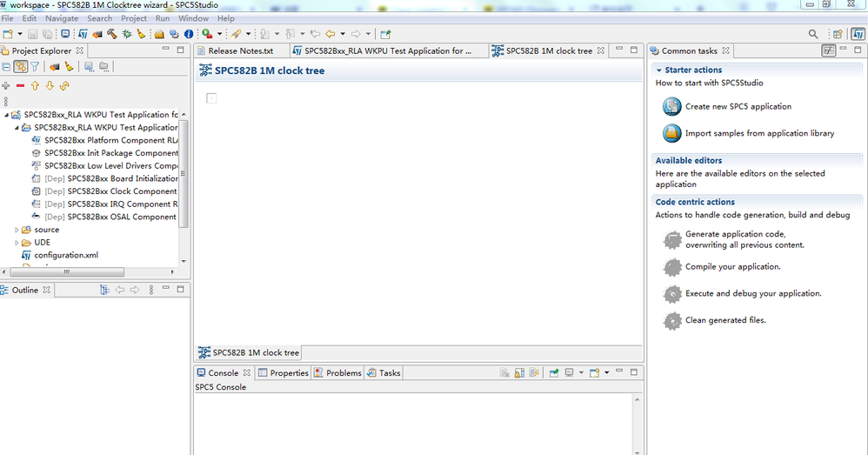Click the broom clean icon in main toolbar

point(141,34)
